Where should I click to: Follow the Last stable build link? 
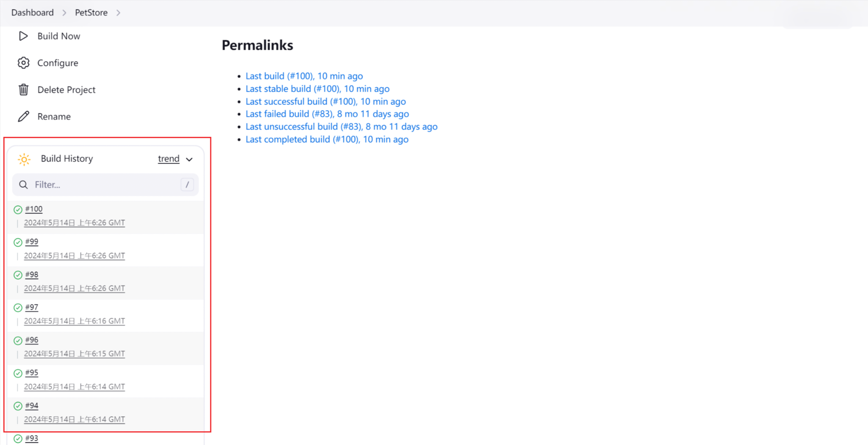coord(317,89)
